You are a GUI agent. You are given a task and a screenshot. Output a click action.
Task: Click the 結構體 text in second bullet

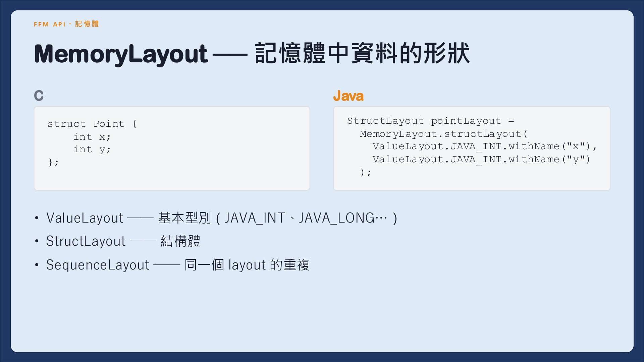click(180, 241)
